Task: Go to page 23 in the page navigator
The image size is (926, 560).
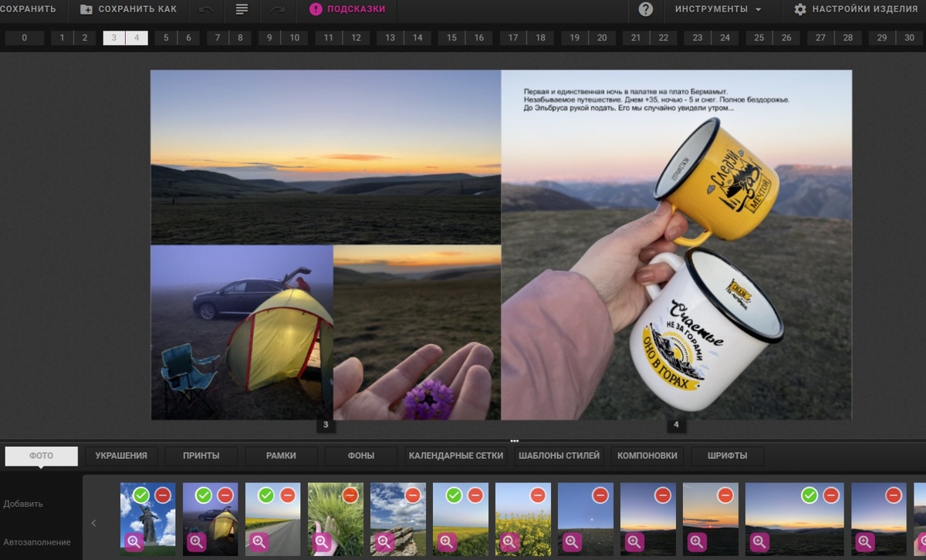Action: [698, 38]
